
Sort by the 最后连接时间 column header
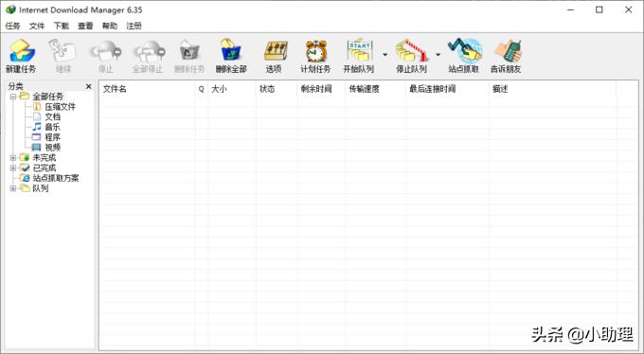447,89
